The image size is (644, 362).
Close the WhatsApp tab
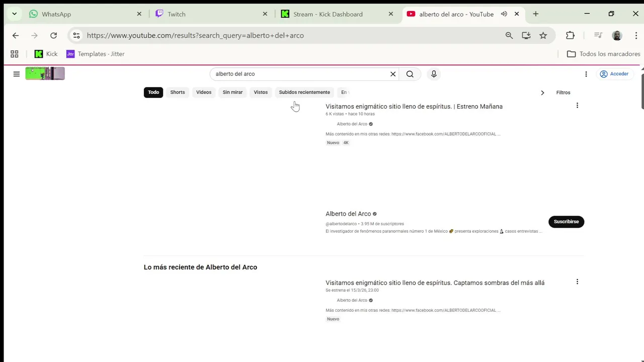pyautogui.click(x=139, y=14)
